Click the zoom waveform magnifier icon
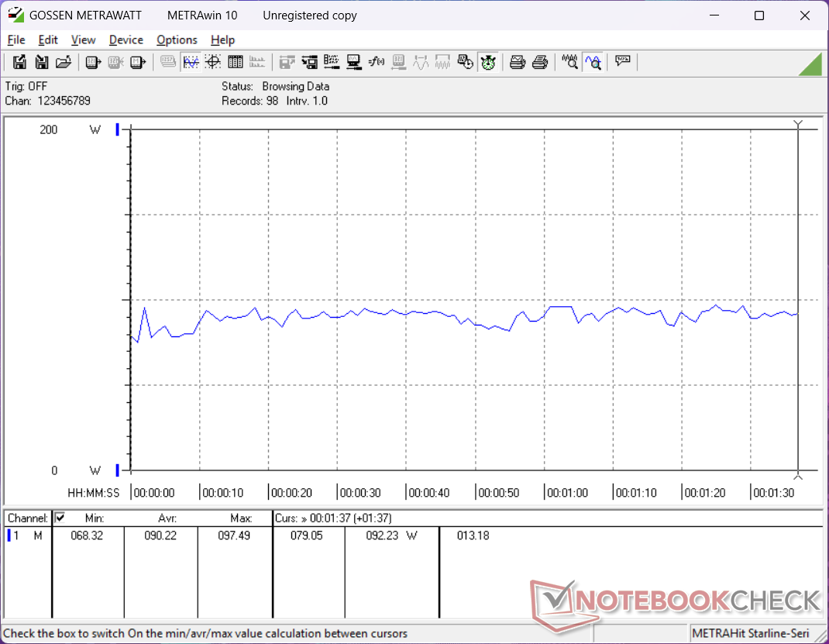Viewport: 829px width, 644px height. 569,63
